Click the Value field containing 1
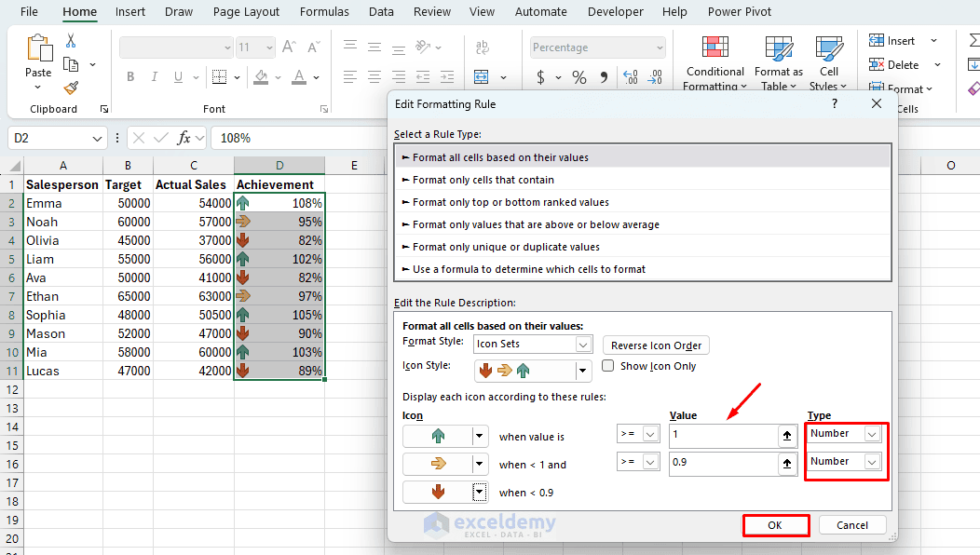 (723, 436)
